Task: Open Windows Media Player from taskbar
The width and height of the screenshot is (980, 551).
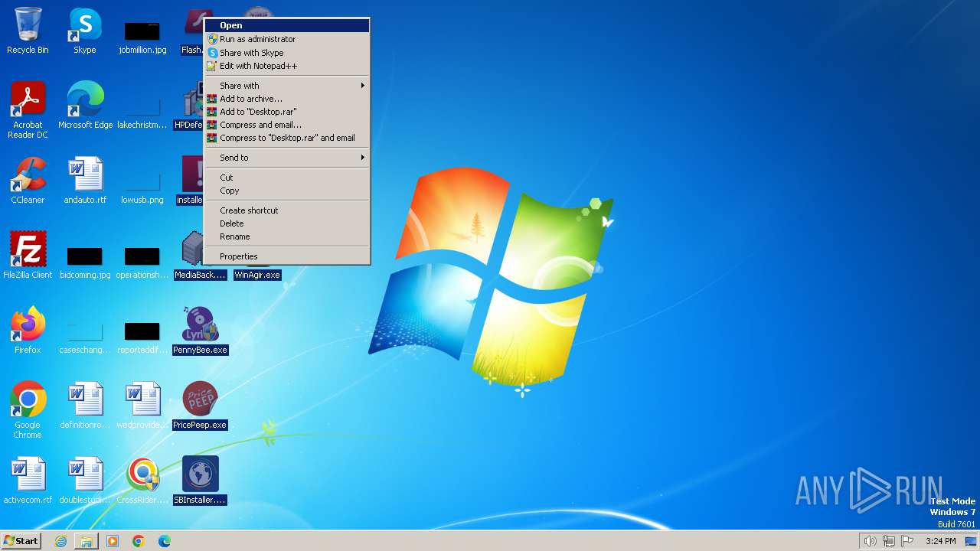Action: (x=113, y=541)
